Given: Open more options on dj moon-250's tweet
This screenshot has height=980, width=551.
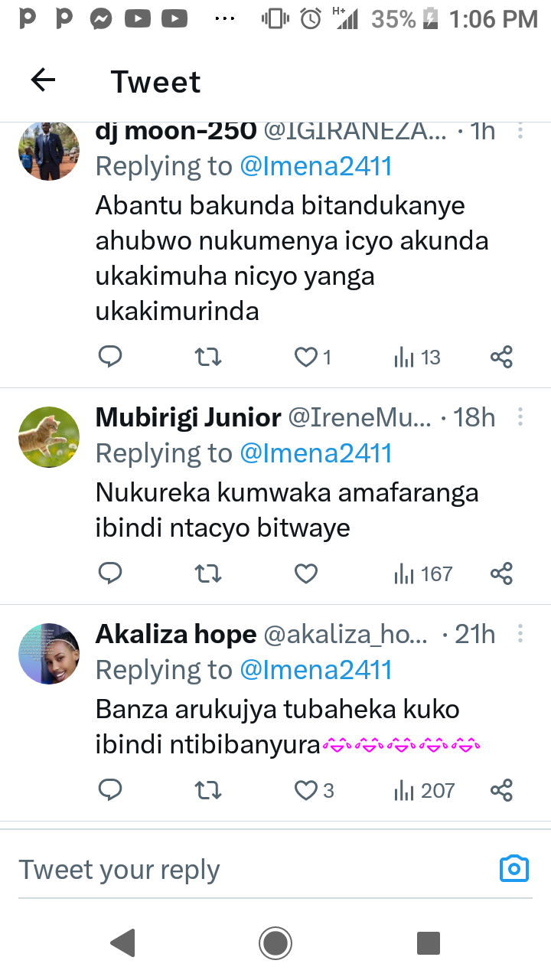Looking at the screenshot, I should pos(520,132).
